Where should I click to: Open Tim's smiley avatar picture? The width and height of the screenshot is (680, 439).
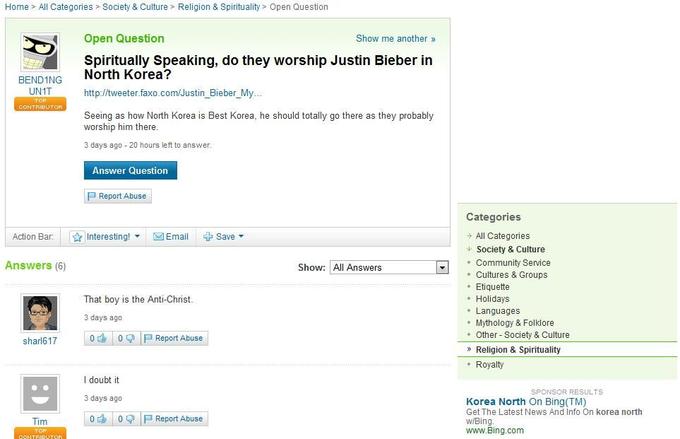(x=40, y=393)
